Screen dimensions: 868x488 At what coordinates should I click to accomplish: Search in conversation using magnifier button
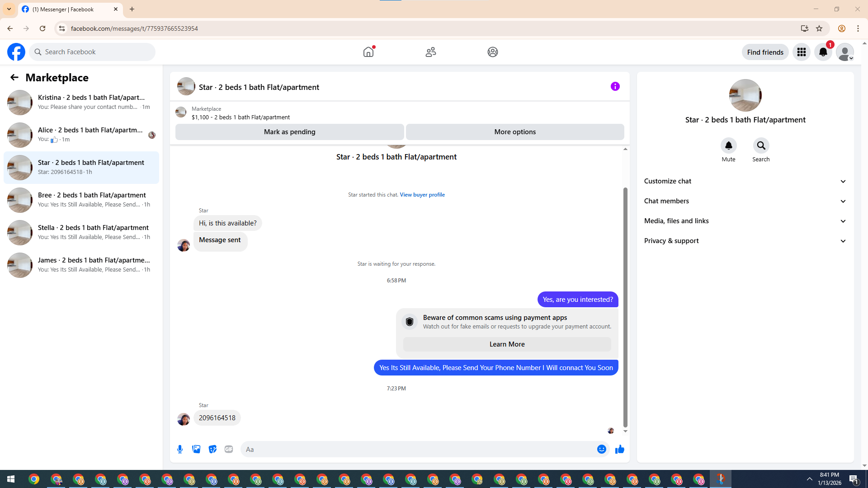pos(761,146)
